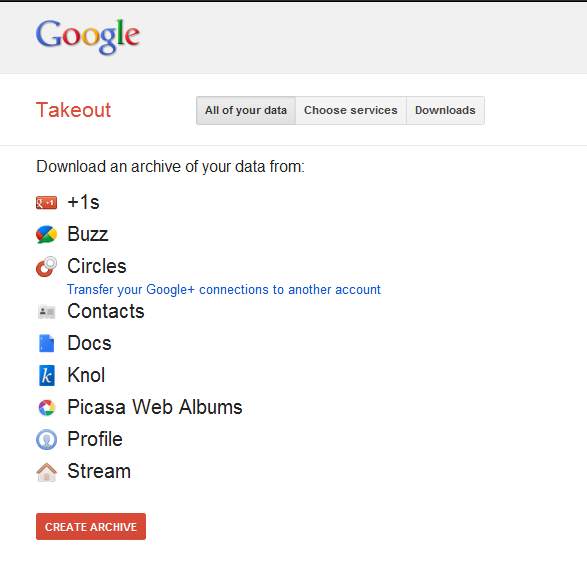Click the Google logo
The width and height of the screenshot is (587, 573).
(88, 36)
